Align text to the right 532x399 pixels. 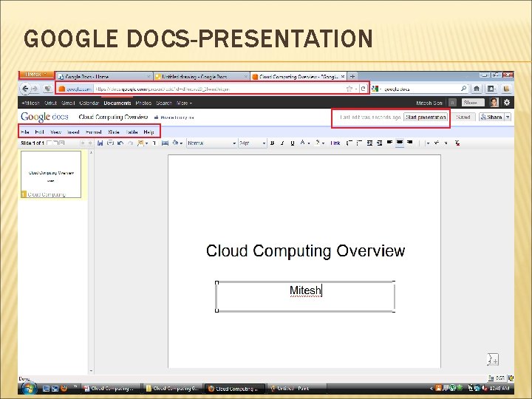[x=410, y=143]
